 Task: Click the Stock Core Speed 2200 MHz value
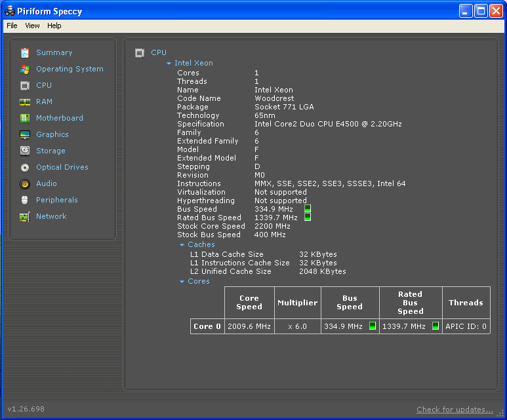tap(272, 226)
